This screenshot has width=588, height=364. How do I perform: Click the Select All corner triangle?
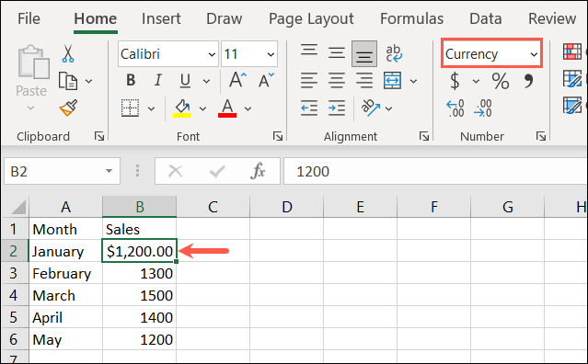[x=18, y=207]
